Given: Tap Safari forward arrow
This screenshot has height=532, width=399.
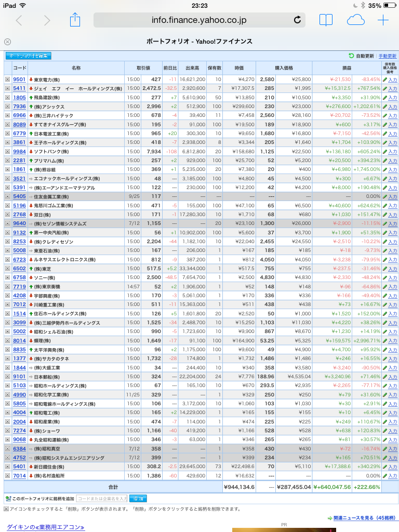Looking at the screenshot, I should [47, 20].
